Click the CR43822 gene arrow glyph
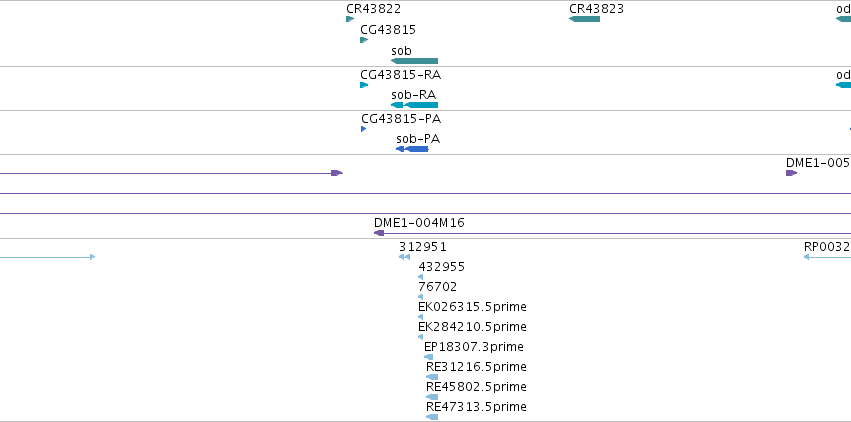The image size is (851, 422). 350,19
